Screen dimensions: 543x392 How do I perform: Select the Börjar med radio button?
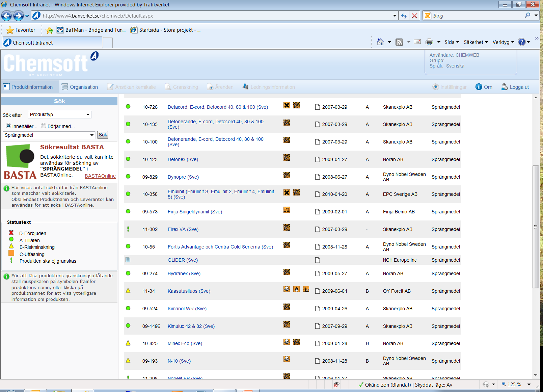[44, 126]
